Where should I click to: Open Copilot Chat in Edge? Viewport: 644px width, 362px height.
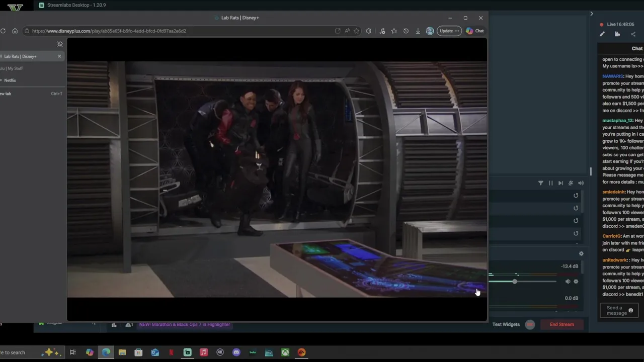coord(474,31)
